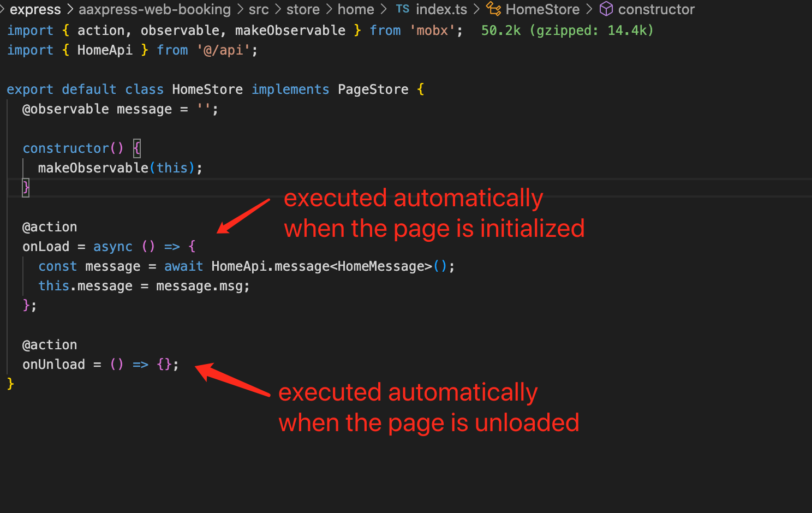The width and height of the screenshot is (812, 513).
Task: Open the HomeStore breadcrumb symbol
Action: pos(542,9)
